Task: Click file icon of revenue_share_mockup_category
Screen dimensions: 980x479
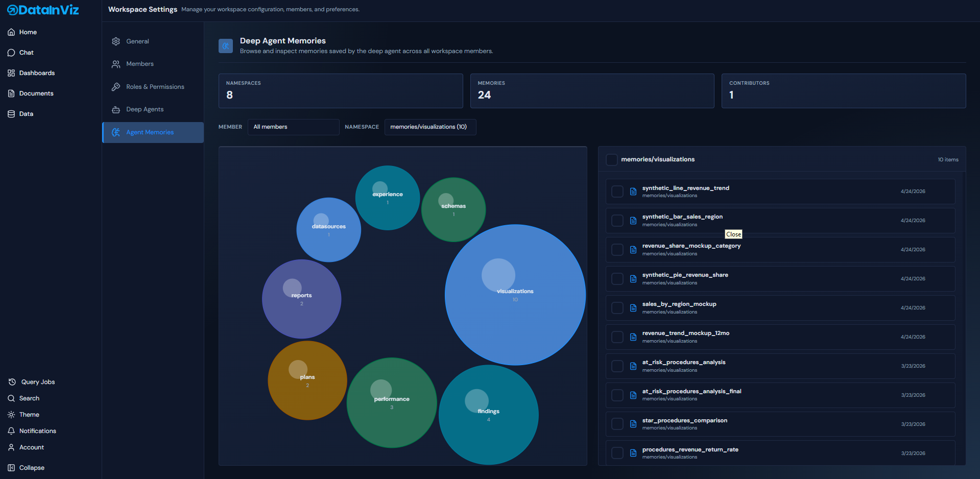Action: pyautogui.click(x=633, y=250)
